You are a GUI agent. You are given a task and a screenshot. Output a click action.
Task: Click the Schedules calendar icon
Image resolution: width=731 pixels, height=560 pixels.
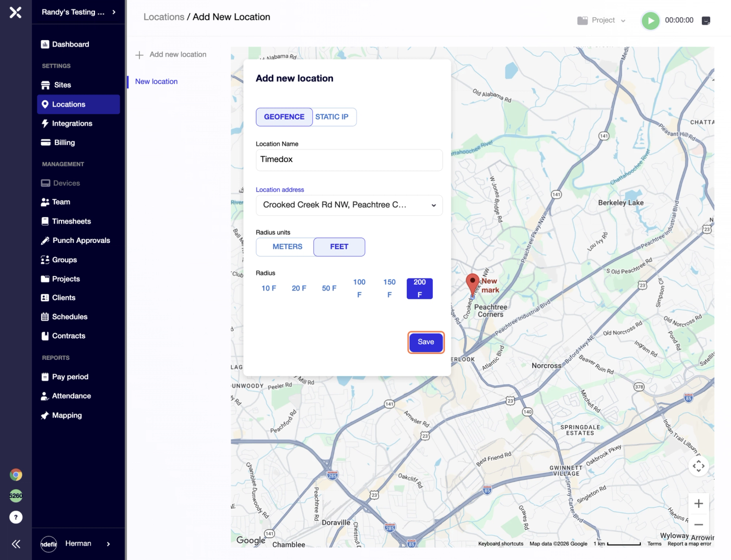click(x=45, y=317)
